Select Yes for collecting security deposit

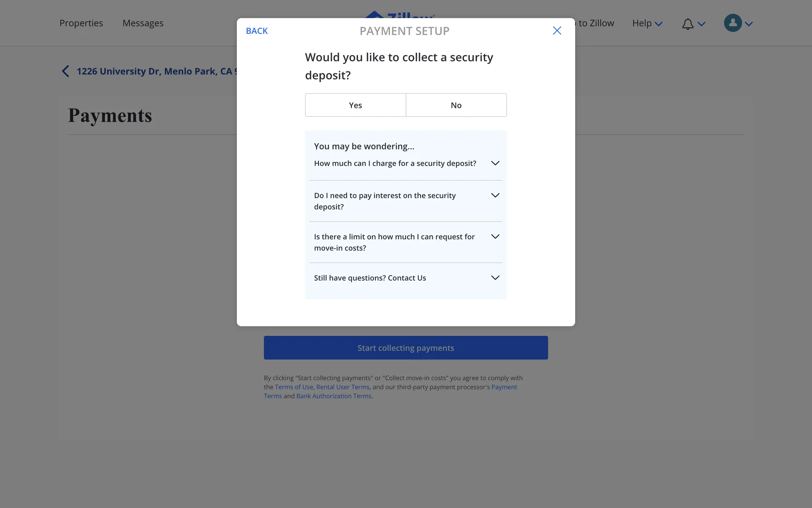pos(355,105)
